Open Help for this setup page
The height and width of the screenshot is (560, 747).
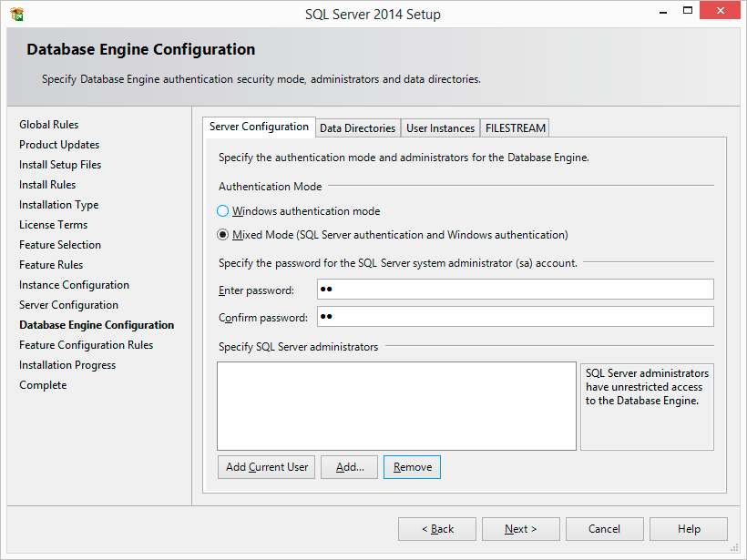point(689,529)
